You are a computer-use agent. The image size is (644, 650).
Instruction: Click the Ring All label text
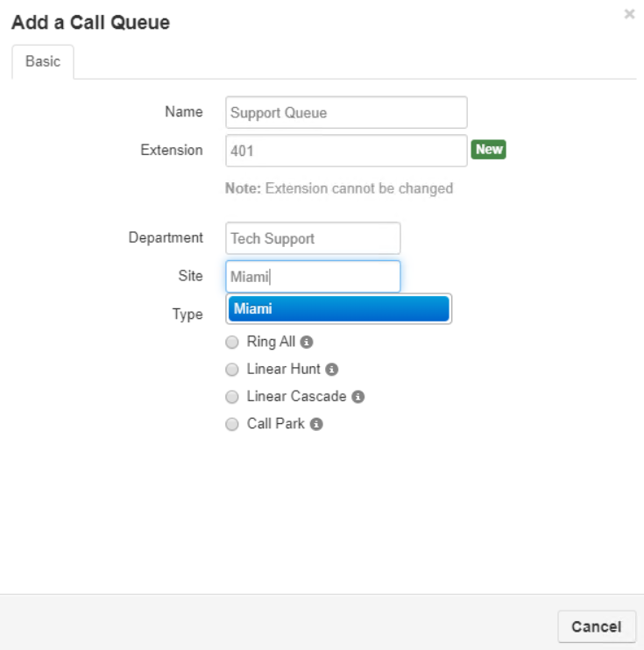coord(271,342)
